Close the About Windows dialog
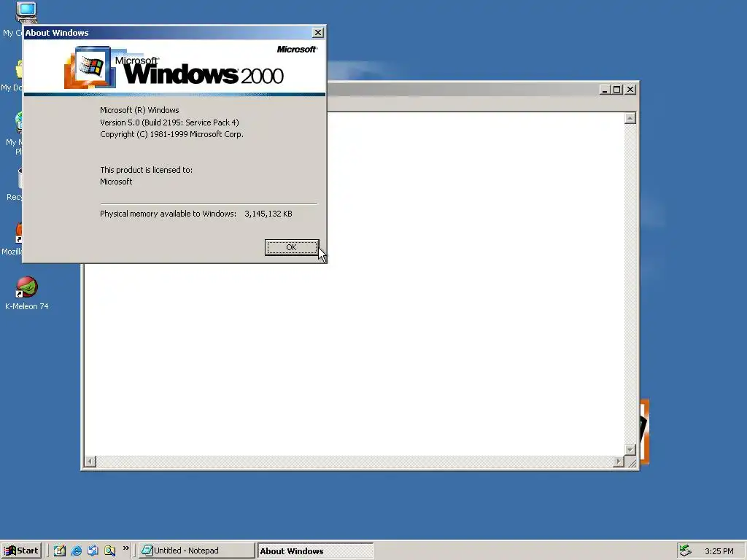 tap(318, 32)
